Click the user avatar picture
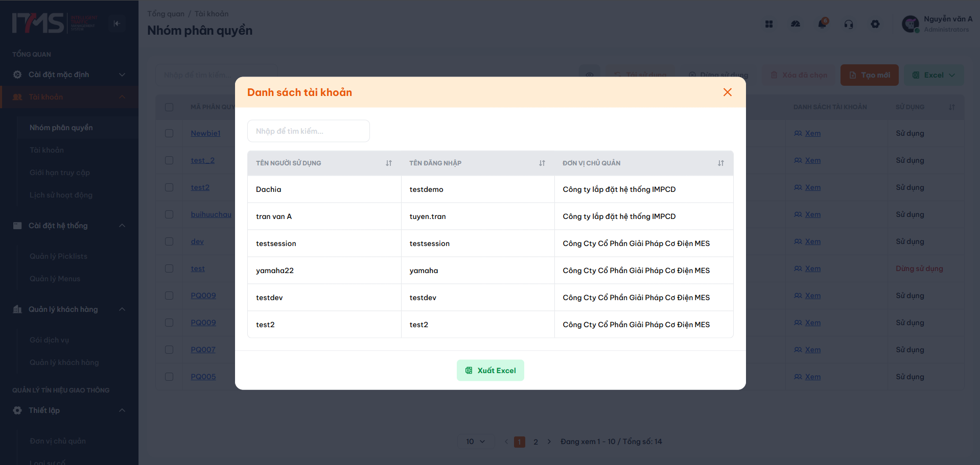980x465 pixels. coord(911,24)
